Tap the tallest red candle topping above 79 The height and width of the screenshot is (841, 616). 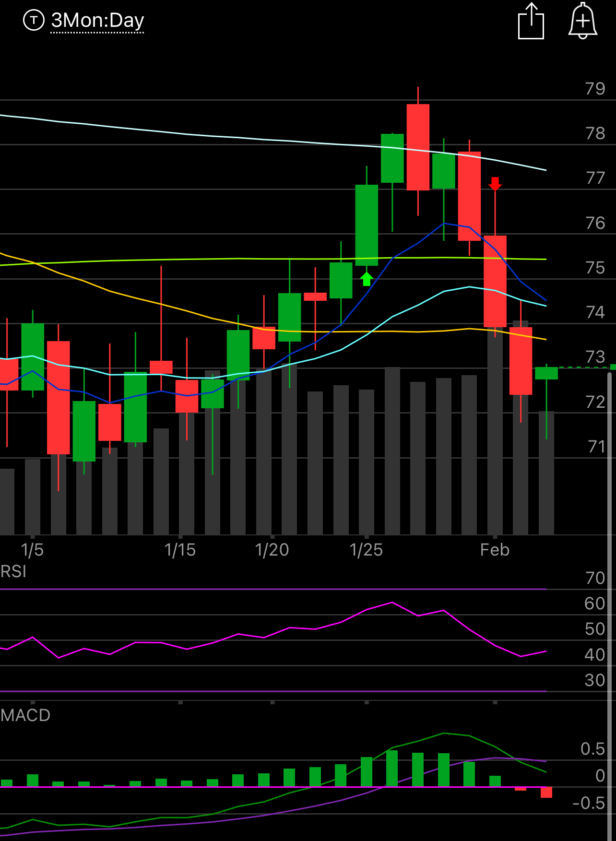tap(418, 147)
